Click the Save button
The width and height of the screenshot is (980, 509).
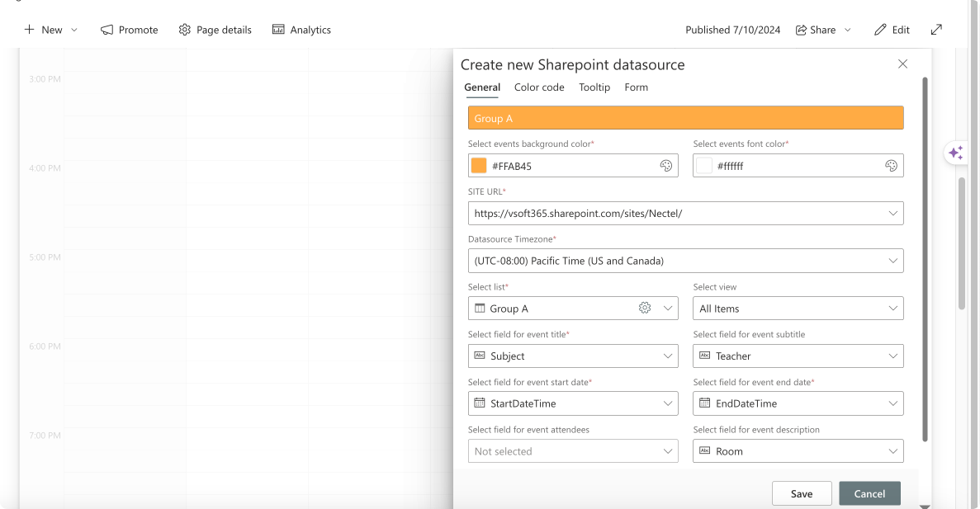[x=802, y=493]
